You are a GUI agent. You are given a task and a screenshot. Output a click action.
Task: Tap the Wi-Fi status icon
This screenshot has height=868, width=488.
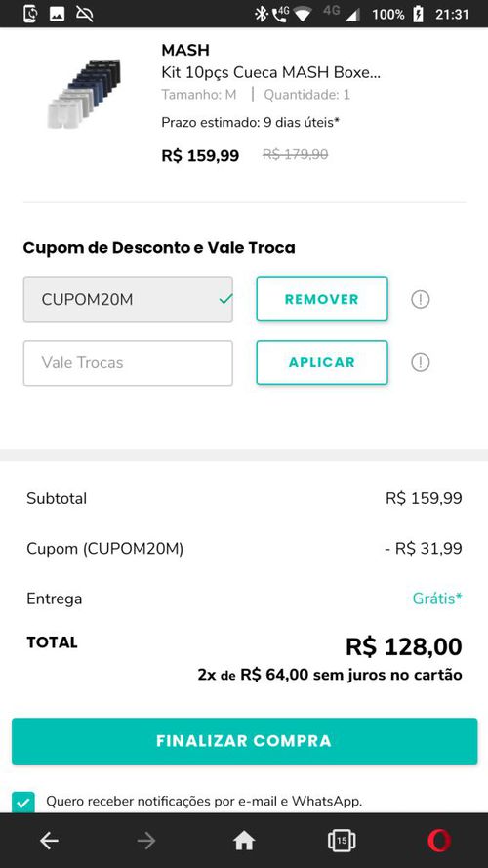point(303,14)
